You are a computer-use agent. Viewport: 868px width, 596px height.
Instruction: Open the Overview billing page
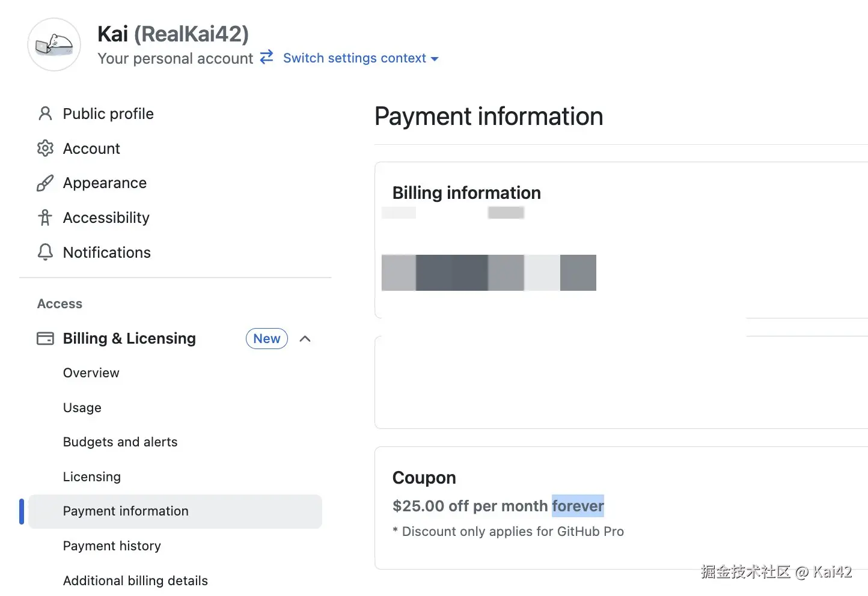[x=91, y=373]
